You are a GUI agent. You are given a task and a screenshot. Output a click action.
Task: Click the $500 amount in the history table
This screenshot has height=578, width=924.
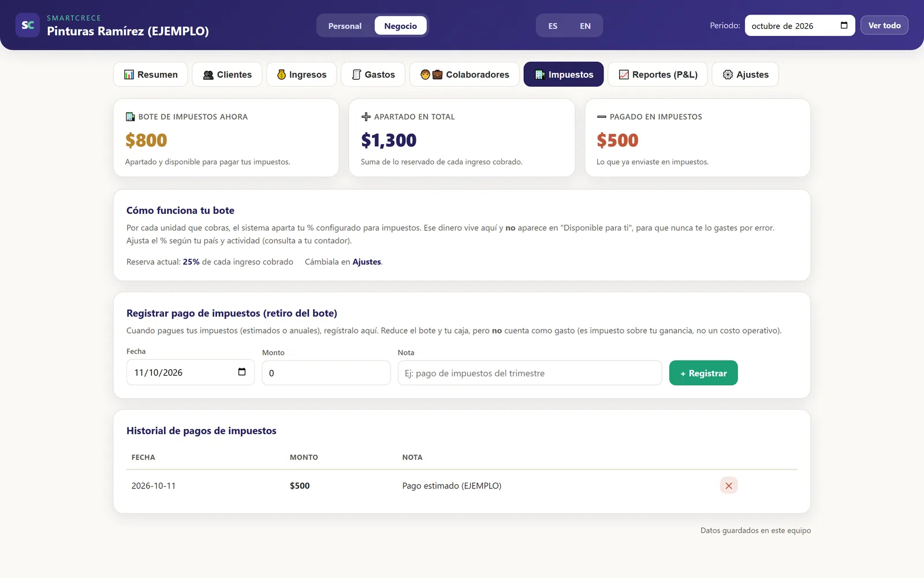pyautogui.click(x=300, y=486)
